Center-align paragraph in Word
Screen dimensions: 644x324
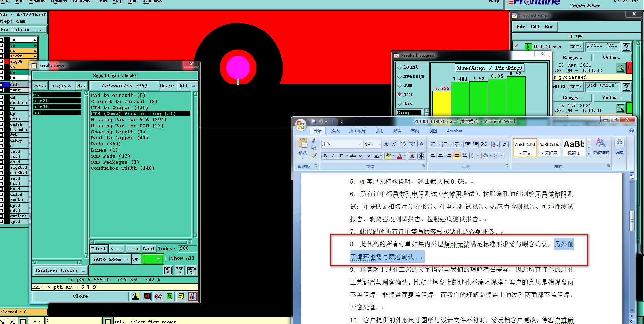pyautogui.click(x=441, y=156)
